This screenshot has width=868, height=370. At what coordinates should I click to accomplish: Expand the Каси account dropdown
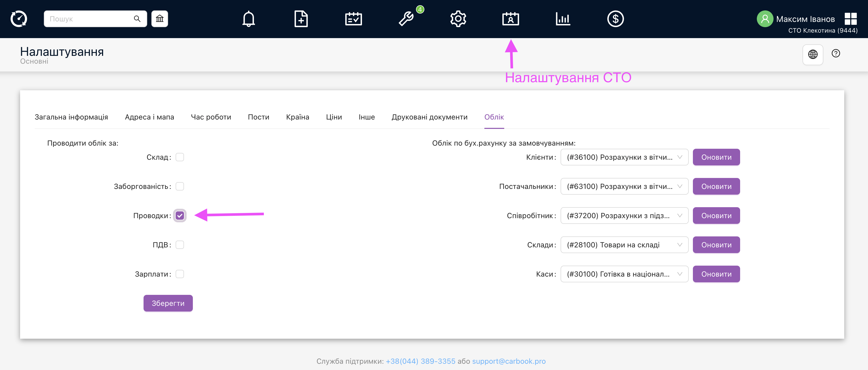pyautogui.click(x=624, y=274)
